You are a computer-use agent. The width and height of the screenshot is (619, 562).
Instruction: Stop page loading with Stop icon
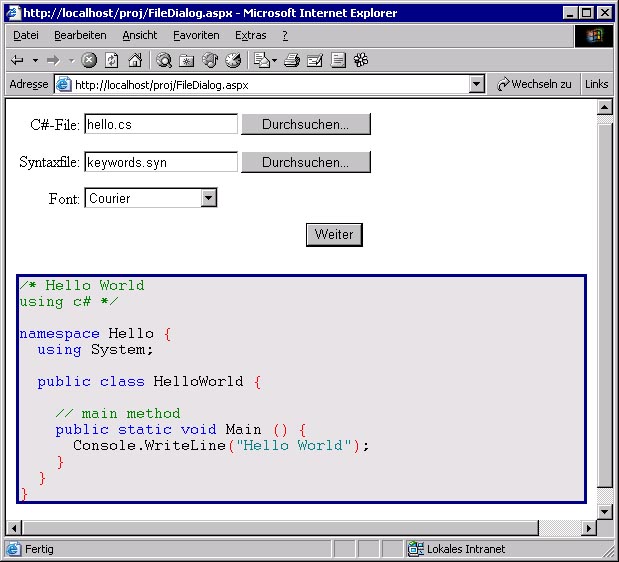(89, 60)
